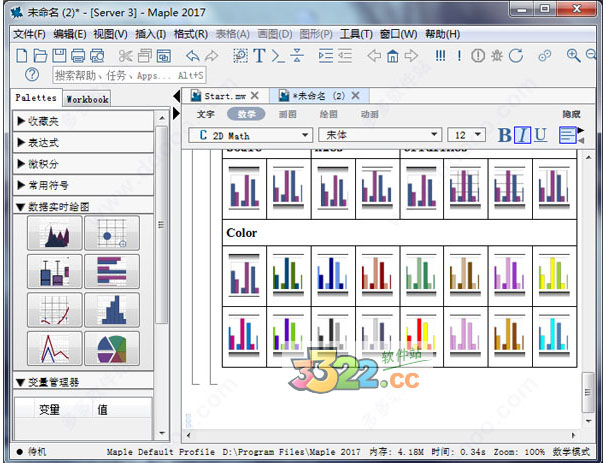Screen dimensions: 606x463
Task: Click the New document icon
Action: (22, 56)
